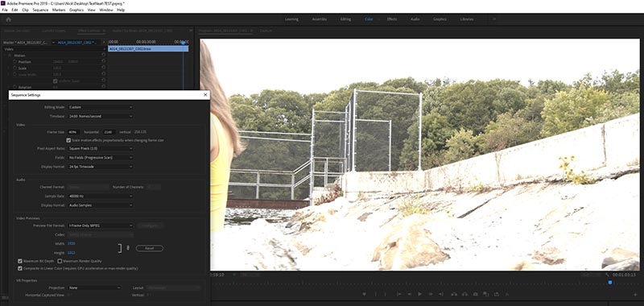Open Pixel Aspect Ratio dropdown
This screenshot has width=644, height=306.
click(x=100, y=148)
